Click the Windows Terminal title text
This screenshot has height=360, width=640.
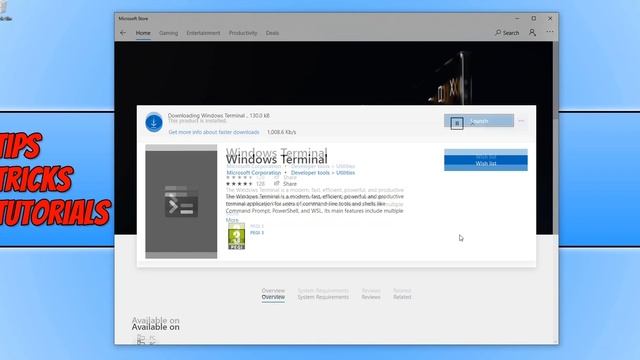pos(276,159)
